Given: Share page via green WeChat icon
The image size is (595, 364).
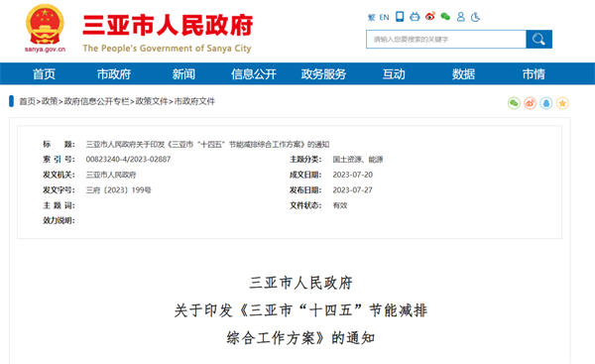Looking at the screenshot, I should (514, 103).
